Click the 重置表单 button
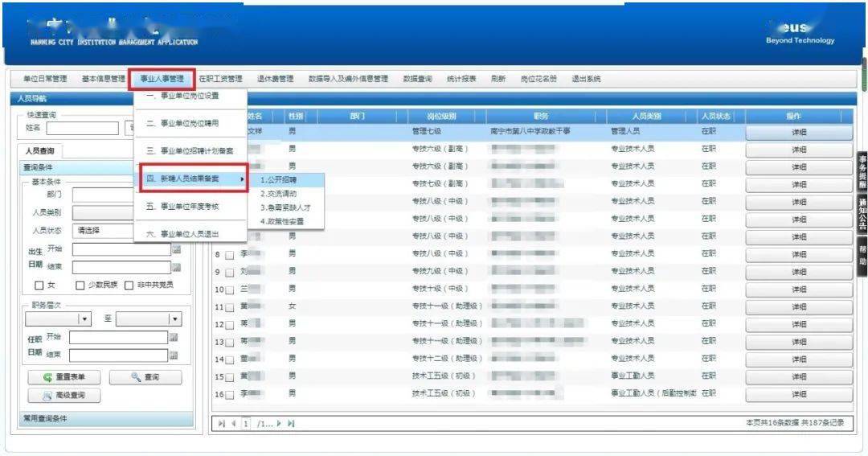 click(x=64, y=377)
